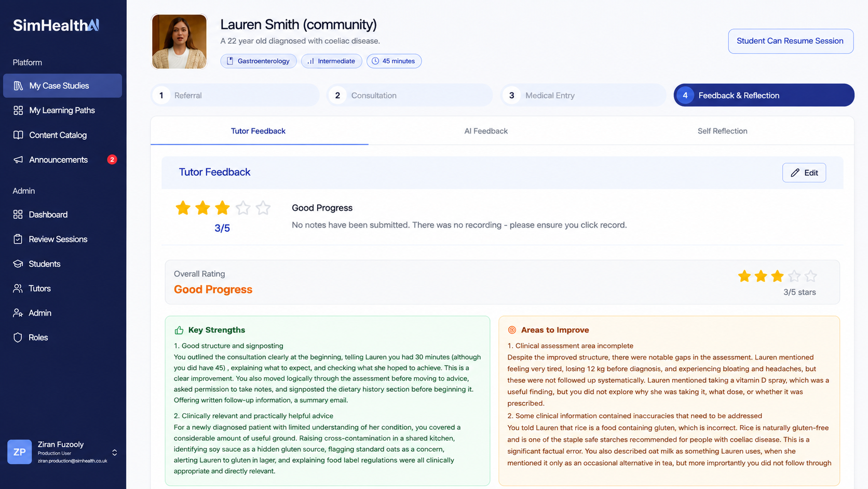This screenshot has height=489, width=868.
Task: Click Student Can Resume Session button
Action: pyautogui.click(x=791, y=41)
